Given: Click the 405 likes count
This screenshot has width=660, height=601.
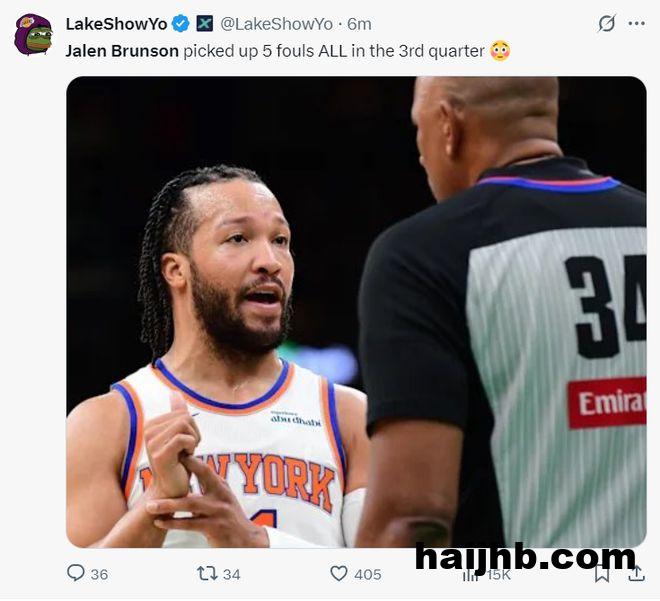Looking at the screenshot, I should (367, 574).
